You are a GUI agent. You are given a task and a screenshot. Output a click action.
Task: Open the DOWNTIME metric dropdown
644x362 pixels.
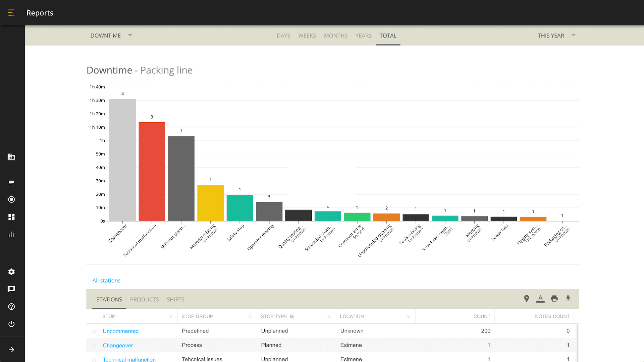click(111, 35)
